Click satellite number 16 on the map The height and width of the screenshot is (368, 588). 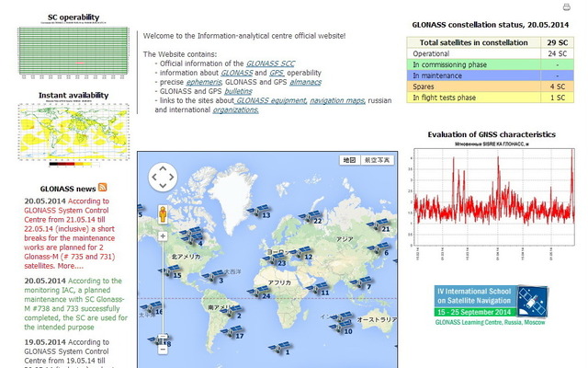[153, 308]
